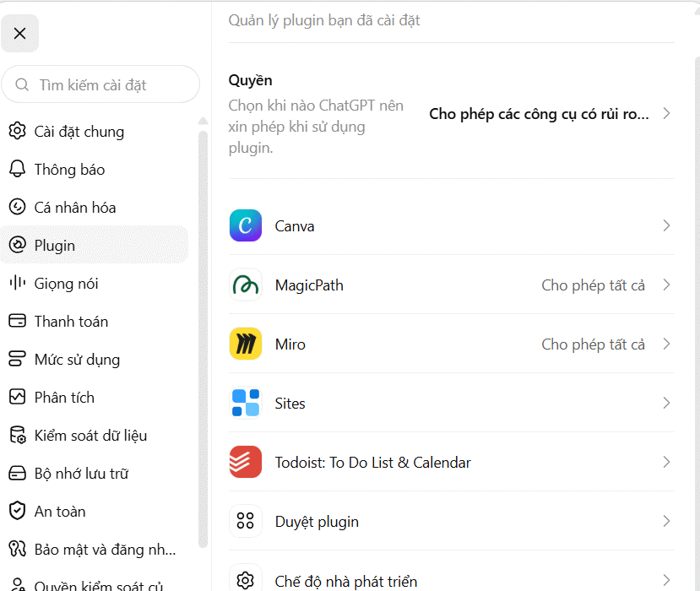The image size is (700, 591).
Task: Click the chart icon beside Phân tích
Action: pos(18,397)
